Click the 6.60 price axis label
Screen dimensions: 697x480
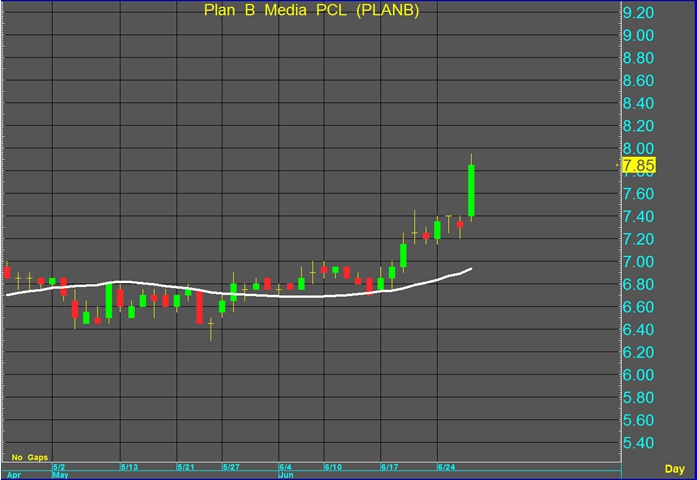[x=638, y=308]
